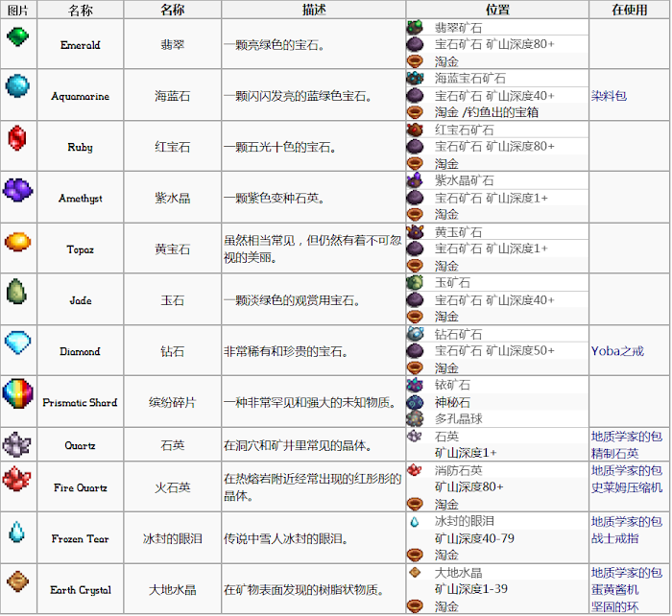
Task: Open the 史莱姆压缩机 link
Action: (x=627, y=487)
